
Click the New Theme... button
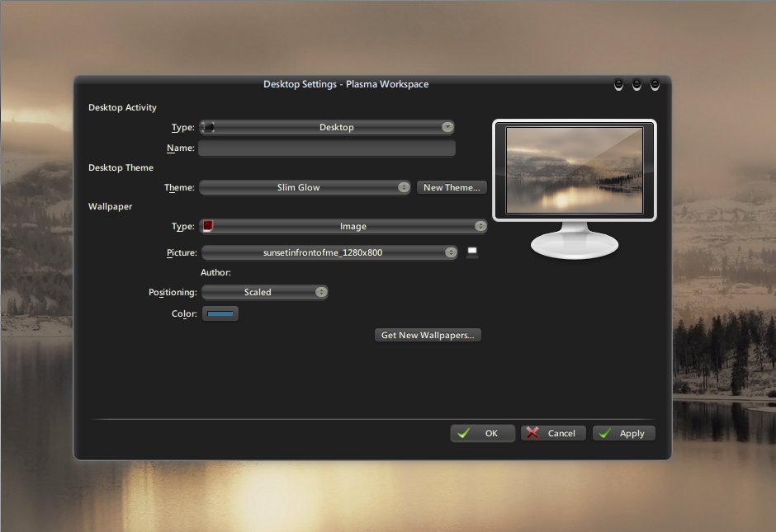coord(452,187)
